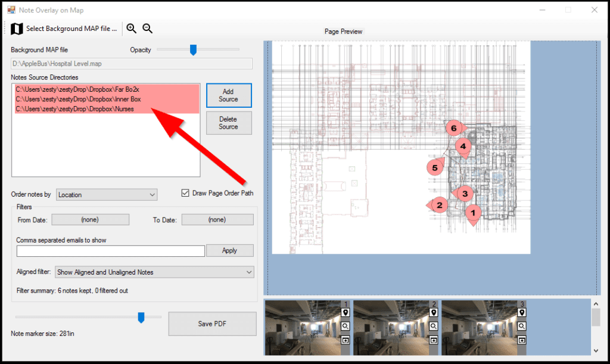
Task: Click location pin icon on thumbnail 3
Action: click(x=521, y=312)
